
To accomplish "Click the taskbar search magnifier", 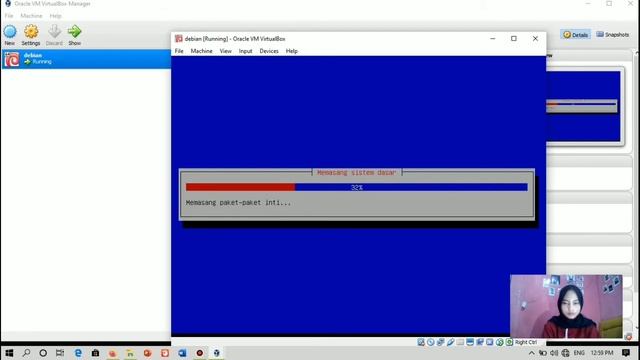I will [x=27, y=353].
